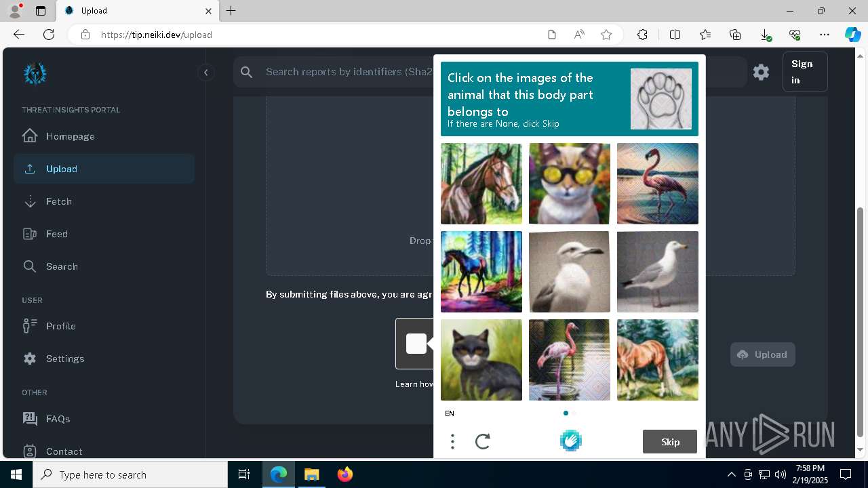Select the standing seagull image

point(658,272)
